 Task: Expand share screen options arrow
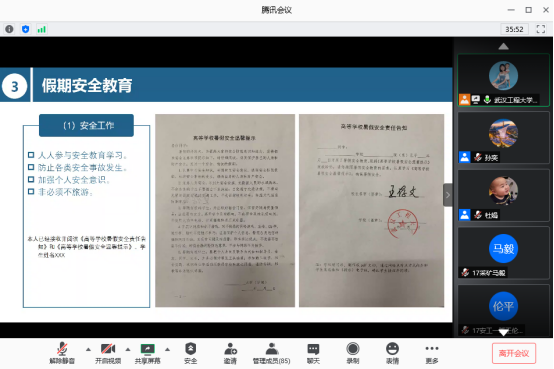click(x=167, y=350)
